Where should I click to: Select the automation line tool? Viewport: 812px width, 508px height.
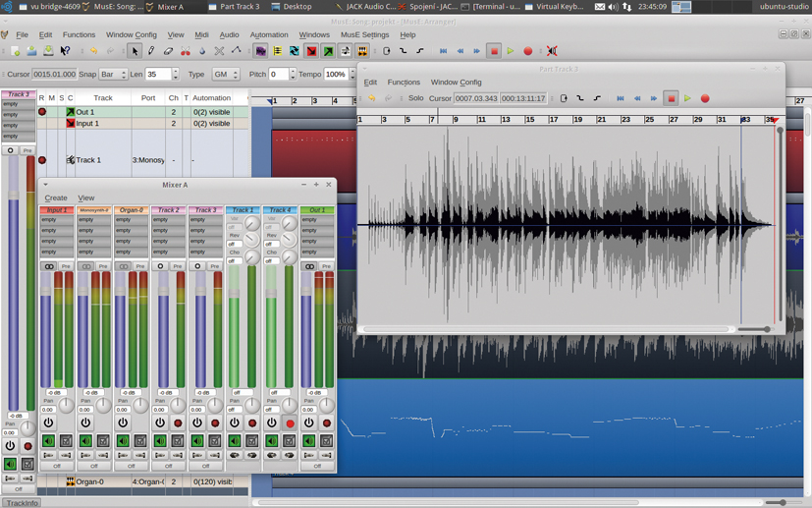click(x=237, y=51)
